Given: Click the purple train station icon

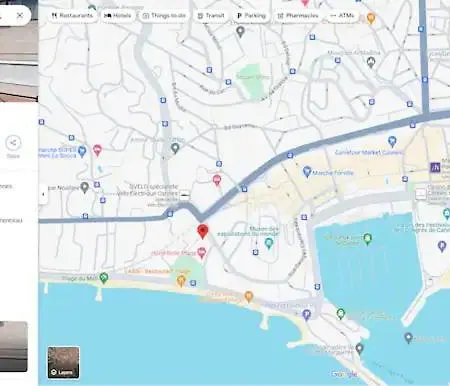Looking at the screenshot, I should [x=435, y=167].
